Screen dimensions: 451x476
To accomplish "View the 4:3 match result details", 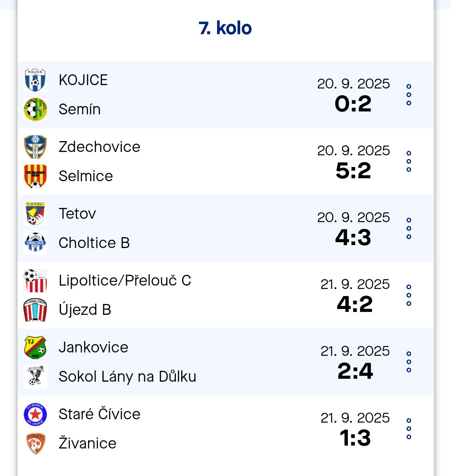I will pyautogui.click(x=353, y=238).
